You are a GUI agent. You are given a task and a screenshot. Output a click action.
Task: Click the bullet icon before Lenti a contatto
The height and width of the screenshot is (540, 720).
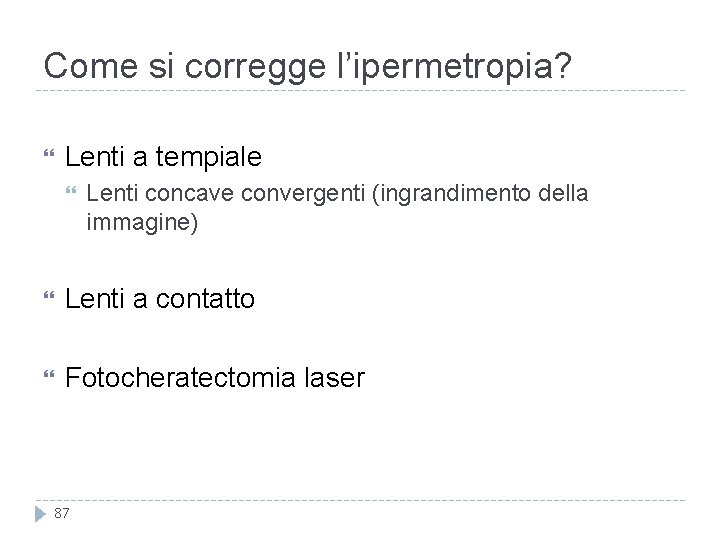(x=47, y=299)
